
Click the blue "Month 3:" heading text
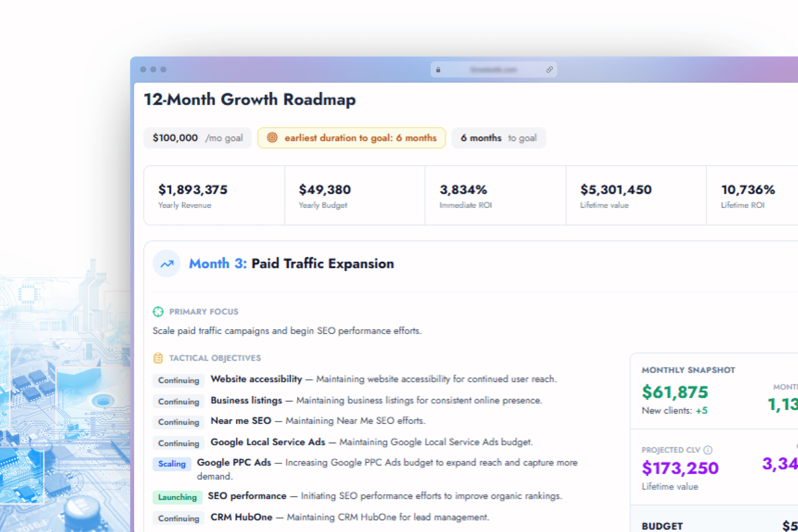[x=218, y=264]
